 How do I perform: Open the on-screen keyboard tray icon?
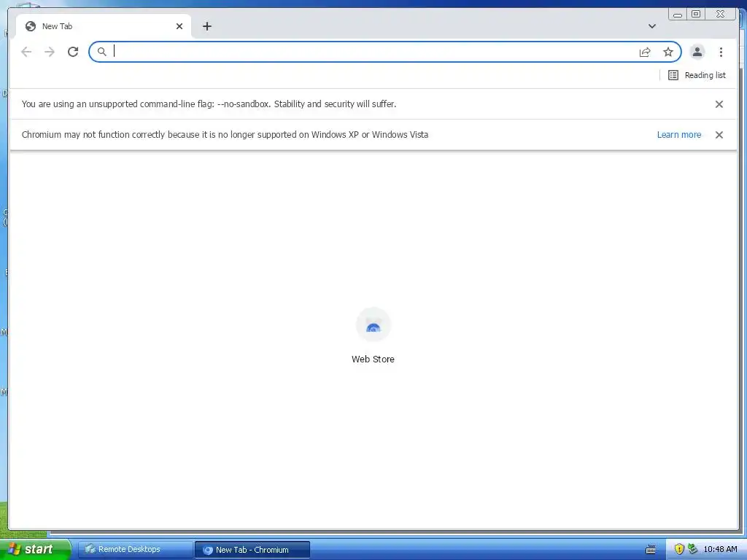click(x=650, y=550)
